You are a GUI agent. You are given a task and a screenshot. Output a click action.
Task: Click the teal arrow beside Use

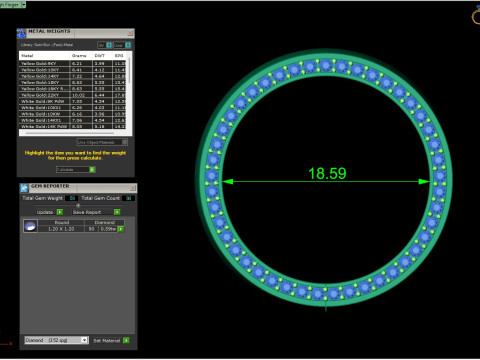point(128,45)
